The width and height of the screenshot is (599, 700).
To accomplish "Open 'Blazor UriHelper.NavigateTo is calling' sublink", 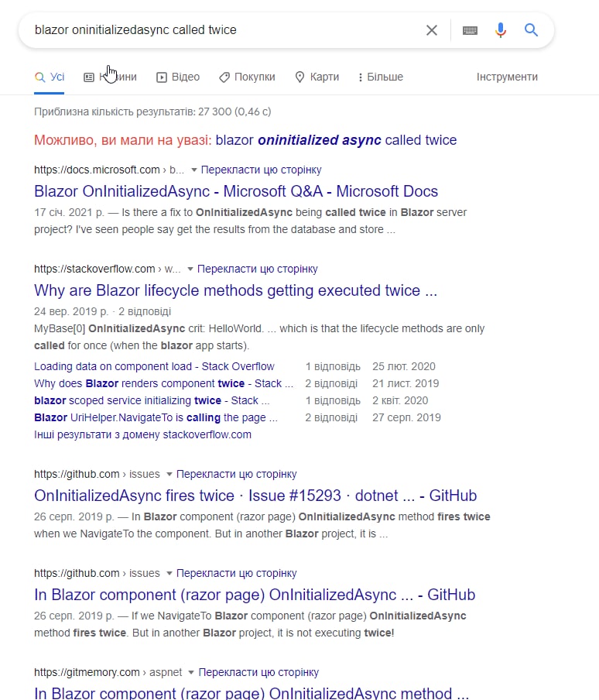I will click(x=156, y=417).
